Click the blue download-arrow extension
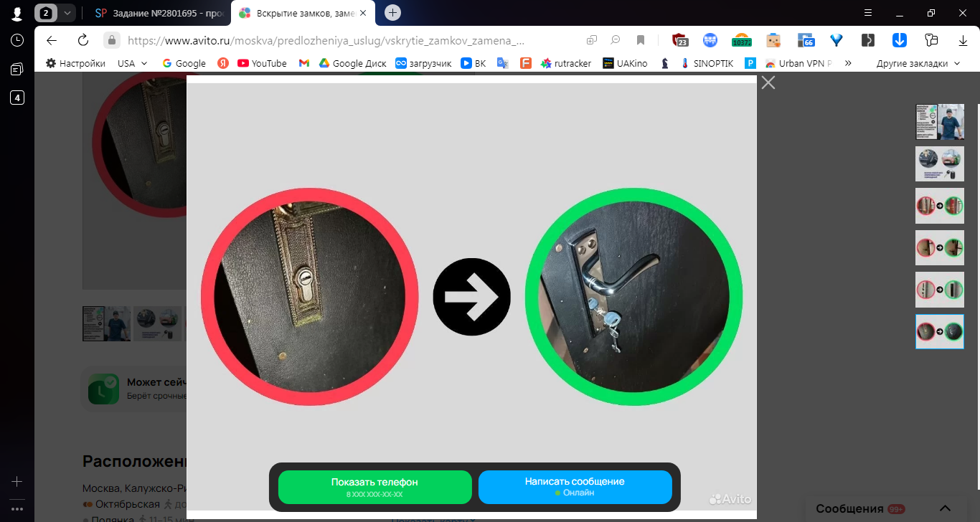Viewport: 980px width, 522px height. pos(900,40)
